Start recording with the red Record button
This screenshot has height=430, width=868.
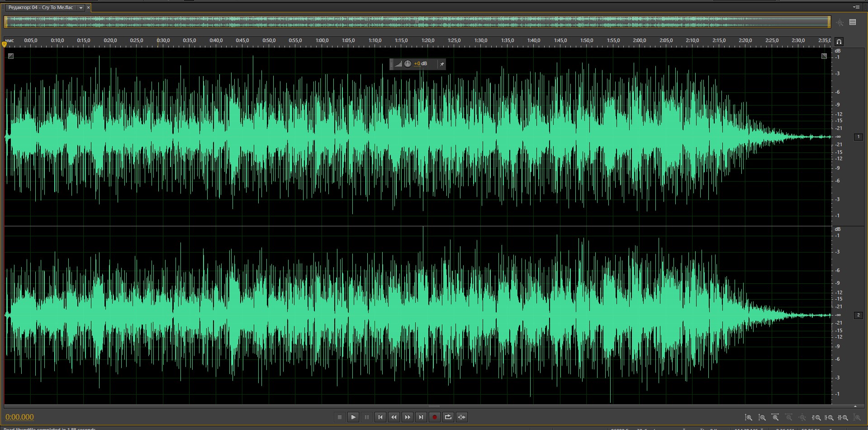(x=434, y=417)
